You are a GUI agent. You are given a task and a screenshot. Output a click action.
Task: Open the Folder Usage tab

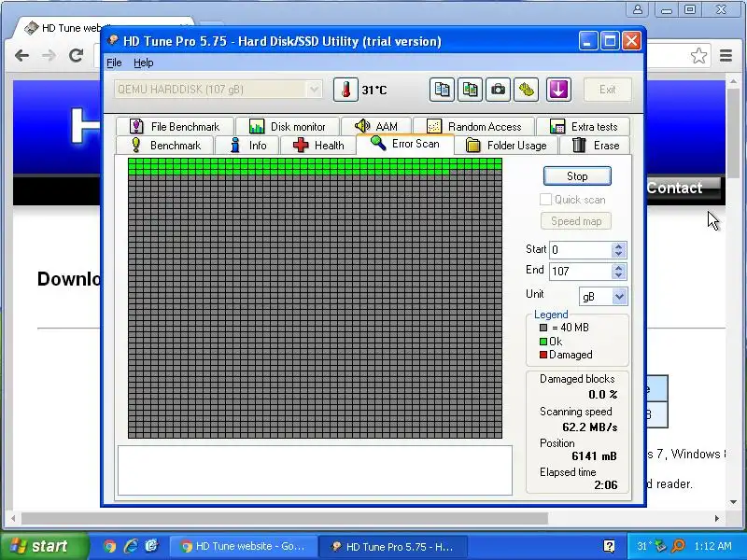coord(506,146)
